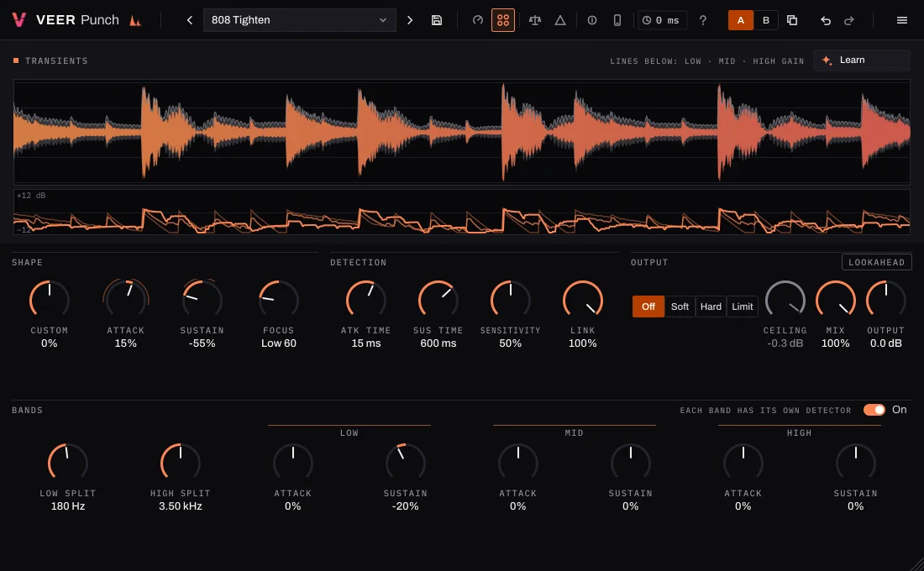
Task: Click the shape SUSTAIN -55% knob
Action: click(x=202, y=299)
